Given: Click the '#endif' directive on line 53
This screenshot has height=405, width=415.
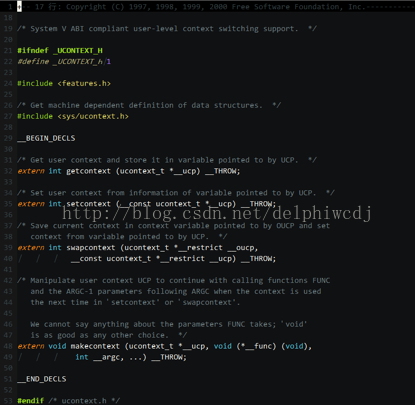Looking at the screenshot, I should 31,401.
